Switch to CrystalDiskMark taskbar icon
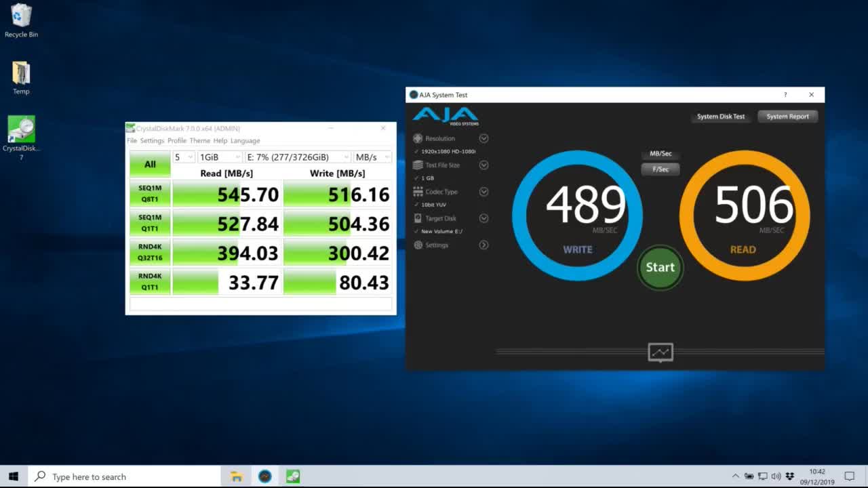This screenshot has width=868, height=488. [x=293, y=476]
